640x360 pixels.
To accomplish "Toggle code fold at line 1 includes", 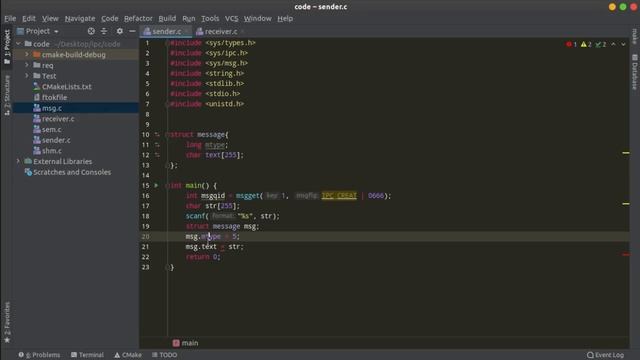I will pyautogui.click(x=167, y=43).
